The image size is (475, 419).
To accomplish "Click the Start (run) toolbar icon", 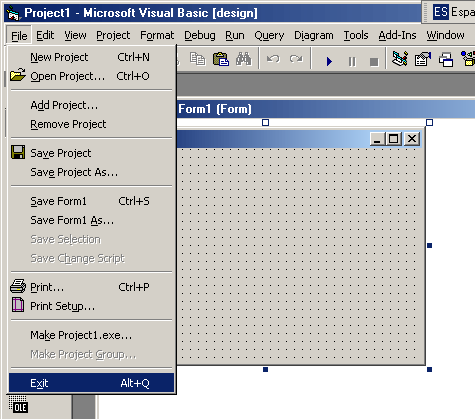I will tap(329, 61).
